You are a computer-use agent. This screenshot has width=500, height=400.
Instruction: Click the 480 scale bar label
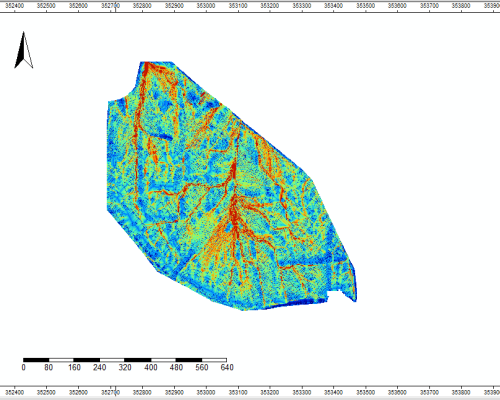[x=176, y=367]
